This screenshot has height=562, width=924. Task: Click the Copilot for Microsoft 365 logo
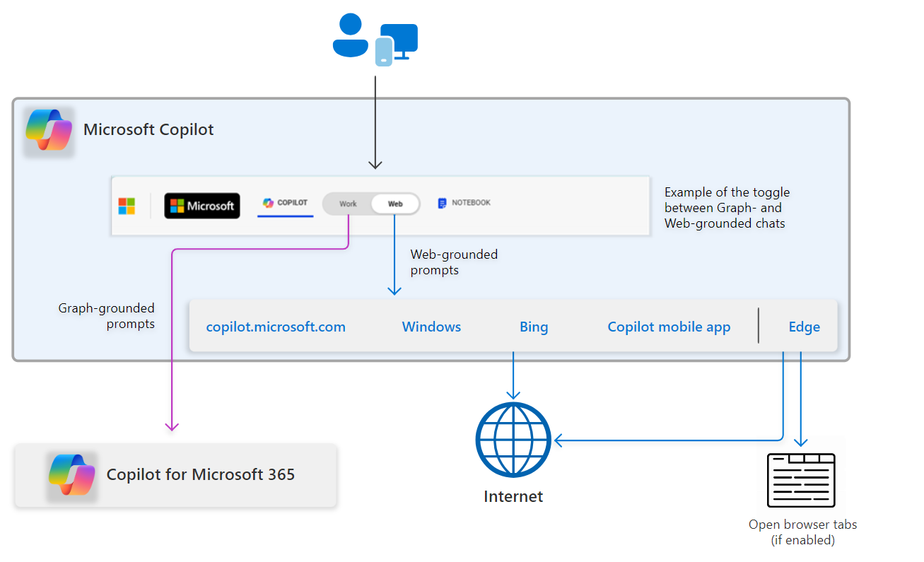(72, 474)
